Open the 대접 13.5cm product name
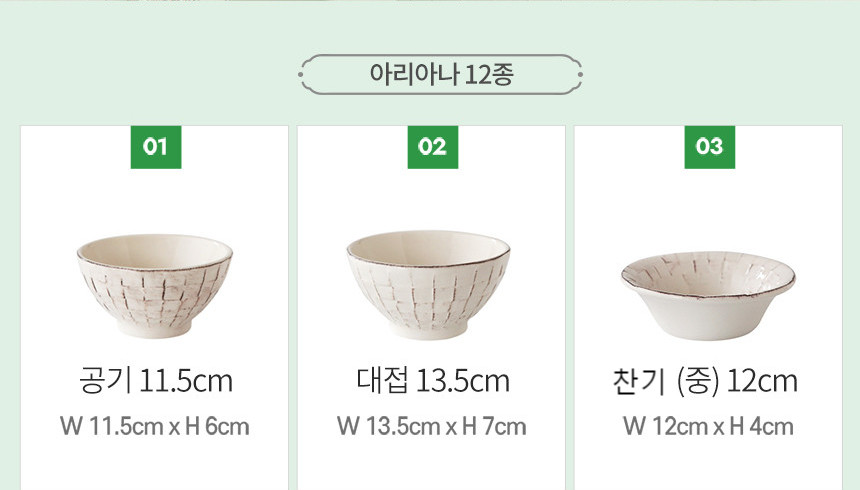 [432, 381]
